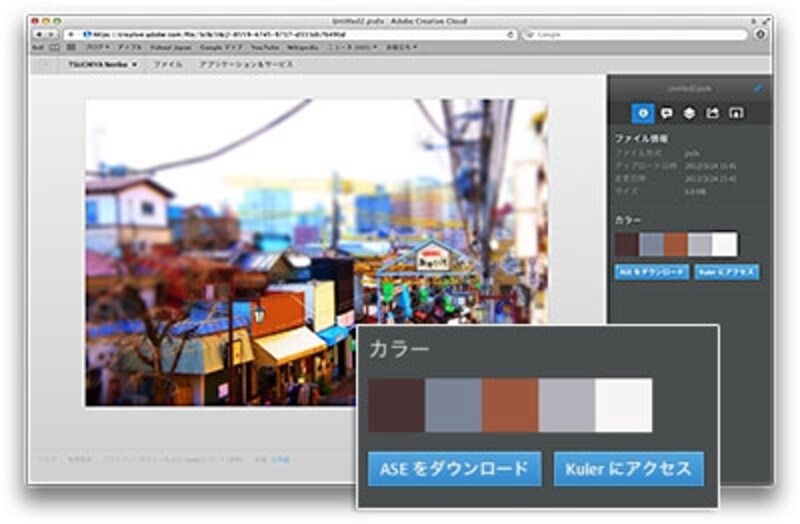Open the share icon in the sidebar
The width and height of the screenshot is (800, 524).
pyautogui.click(x=712, y=113)
